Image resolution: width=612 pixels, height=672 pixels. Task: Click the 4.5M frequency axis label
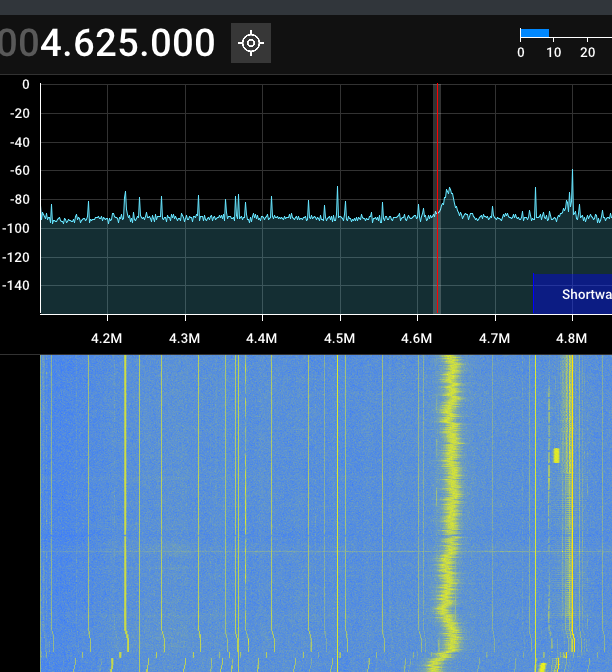click(x=340, y=339)
